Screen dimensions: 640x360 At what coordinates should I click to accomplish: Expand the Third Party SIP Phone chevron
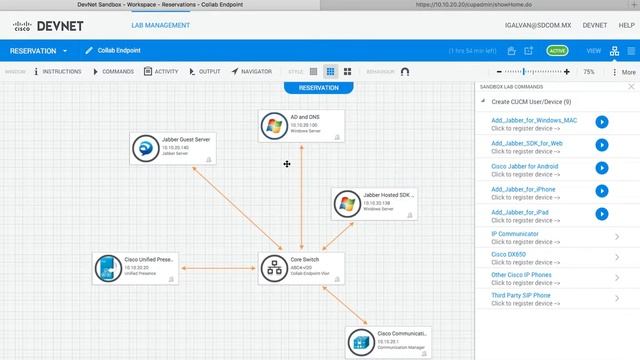(617, 298)
